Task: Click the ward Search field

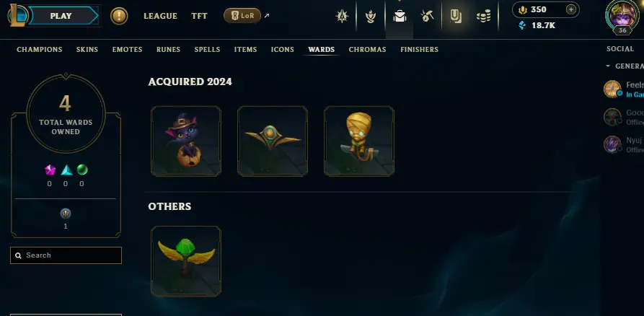Action: [66, 255]
